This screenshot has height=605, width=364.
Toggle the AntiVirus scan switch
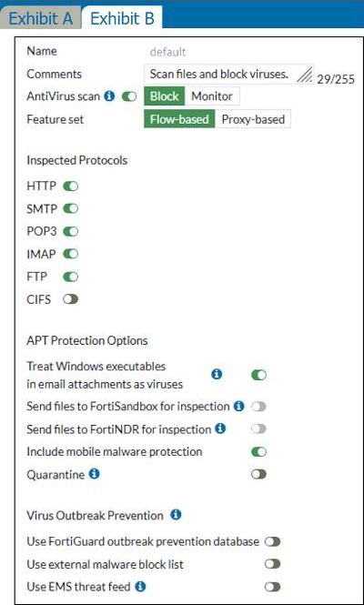[129, 96]
